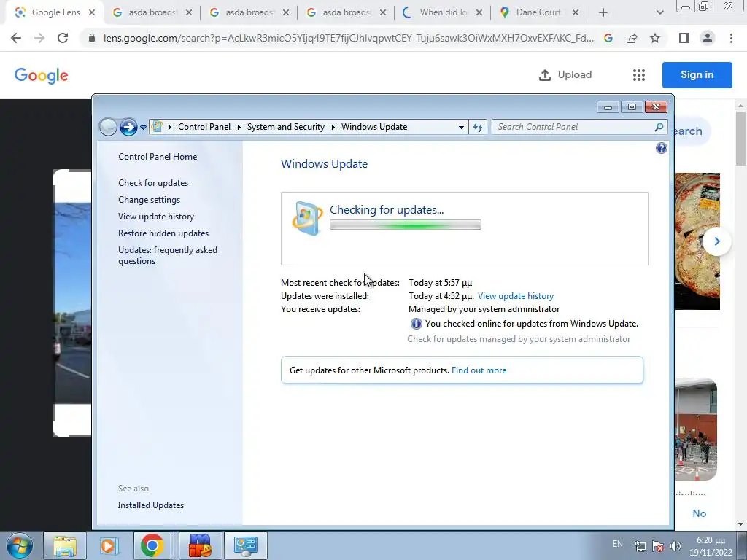The width and height of the screenshot is (747, 560).
Task: Open recent pages dropdown beside nav arrows
Action: coord(143,127)
